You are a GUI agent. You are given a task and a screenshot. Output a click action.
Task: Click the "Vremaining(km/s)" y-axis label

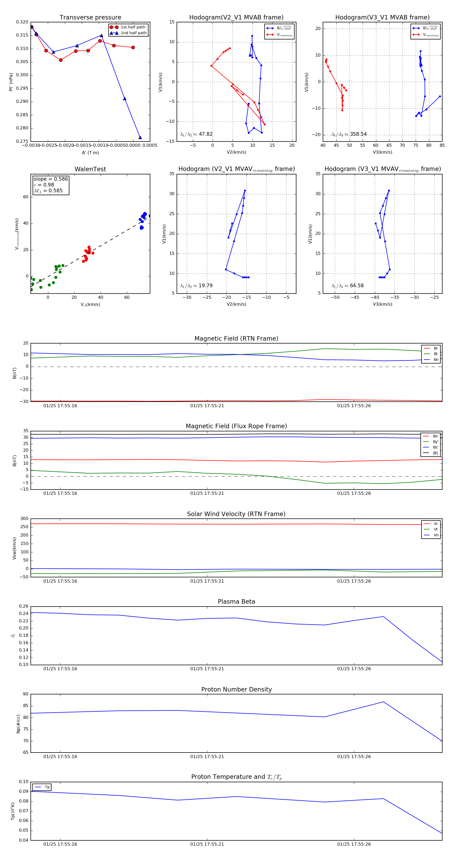(x=17, y=234)
